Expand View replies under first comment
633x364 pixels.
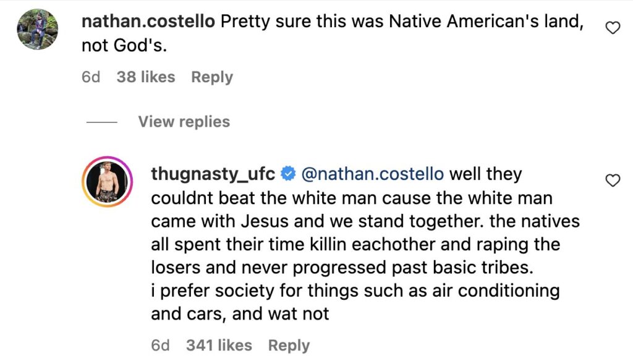click(x=184, y=122)
